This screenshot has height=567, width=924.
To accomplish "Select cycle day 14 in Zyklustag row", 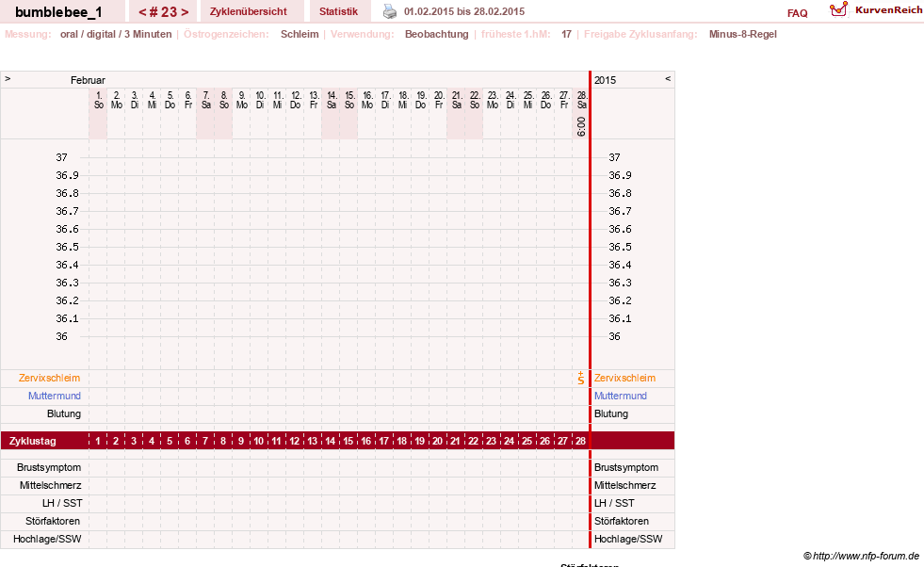I will click(330, 441).
